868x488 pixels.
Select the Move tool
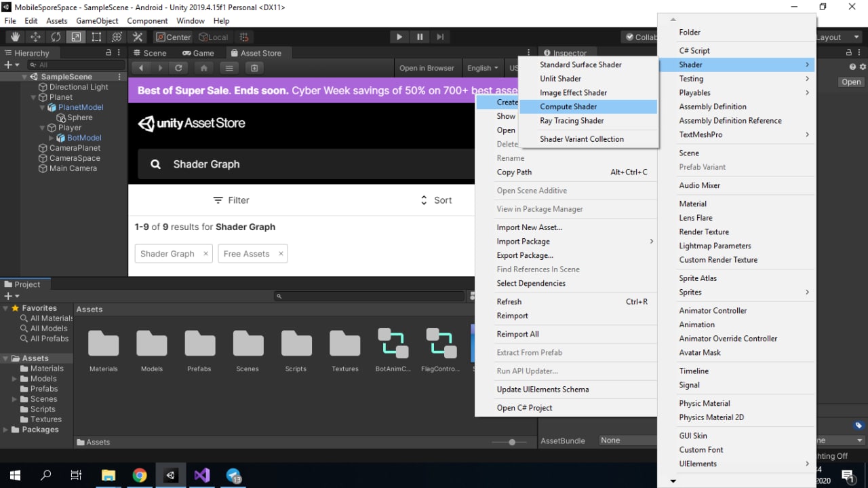(35, 37)
